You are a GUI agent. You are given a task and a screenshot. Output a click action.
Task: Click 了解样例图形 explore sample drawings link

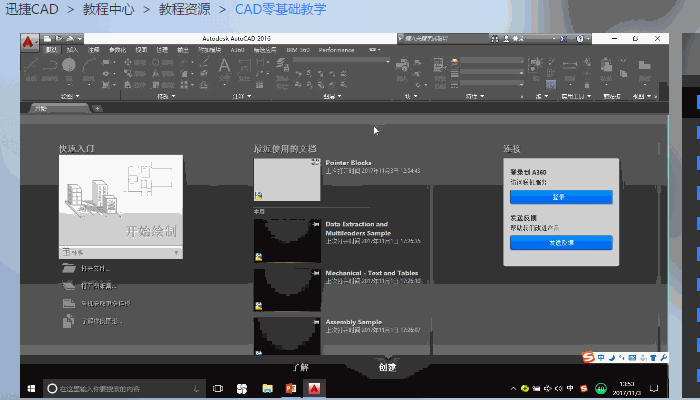(x=101, y=321)
